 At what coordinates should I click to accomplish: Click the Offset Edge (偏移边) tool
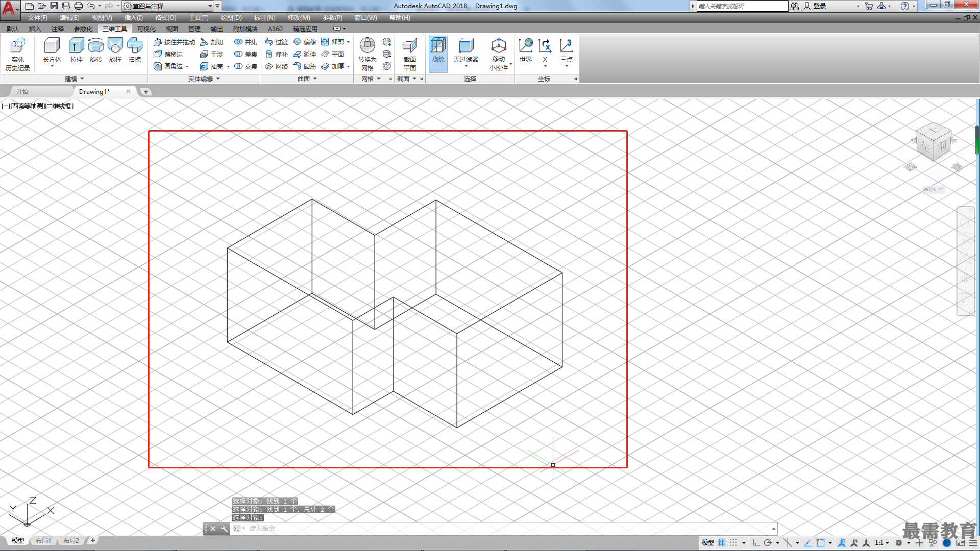[x=168, y=54]
